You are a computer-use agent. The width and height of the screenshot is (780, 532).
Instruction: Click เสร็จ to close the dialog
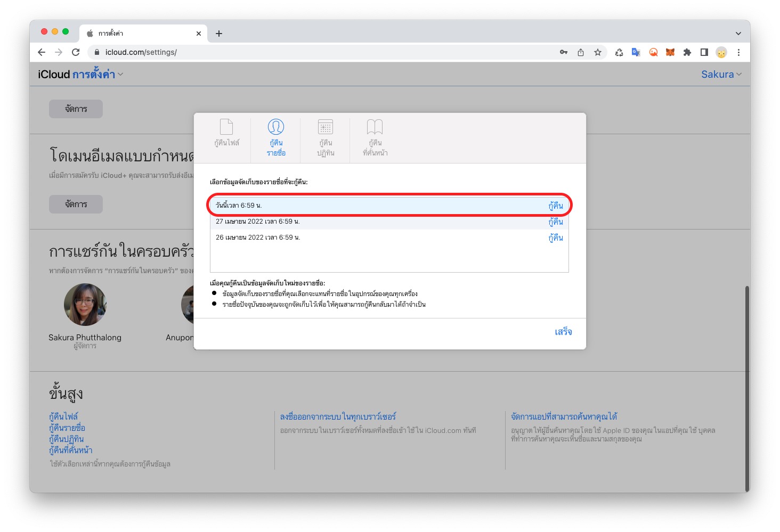(563, 332)
